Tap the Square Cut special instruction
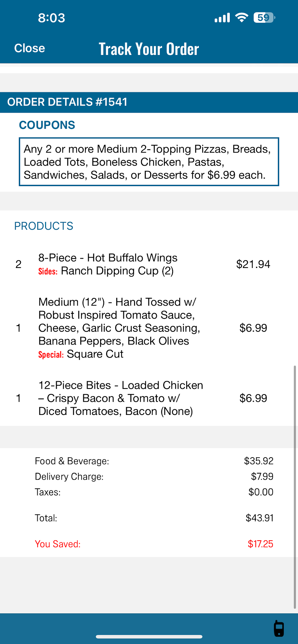Image resolution: width=298 pixels, height=644 pixels. point(95,354)
